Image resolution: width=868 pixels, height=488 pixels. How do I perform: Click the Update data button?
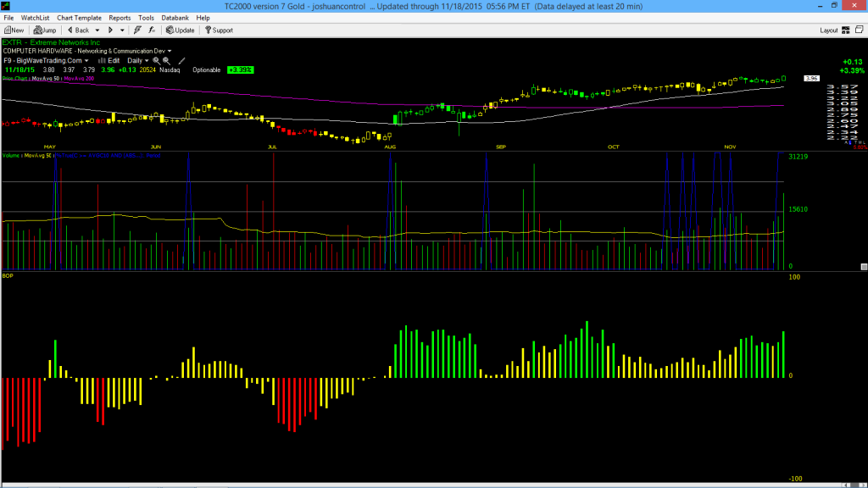(181, 30)
